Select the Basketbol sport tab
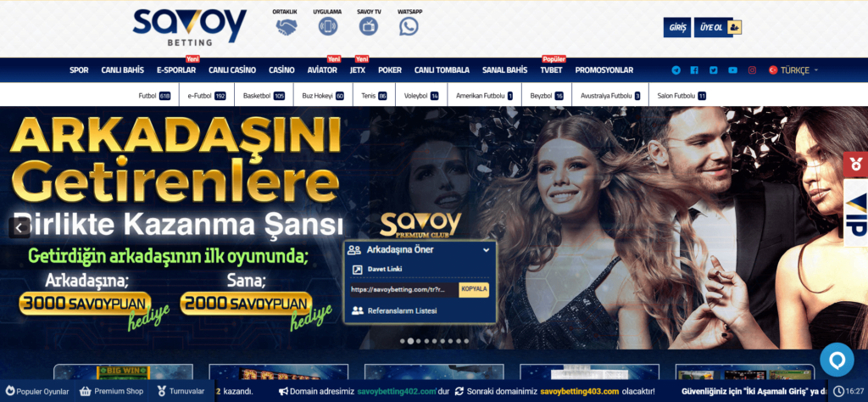868x402 pixels. (x=264, y=96)
